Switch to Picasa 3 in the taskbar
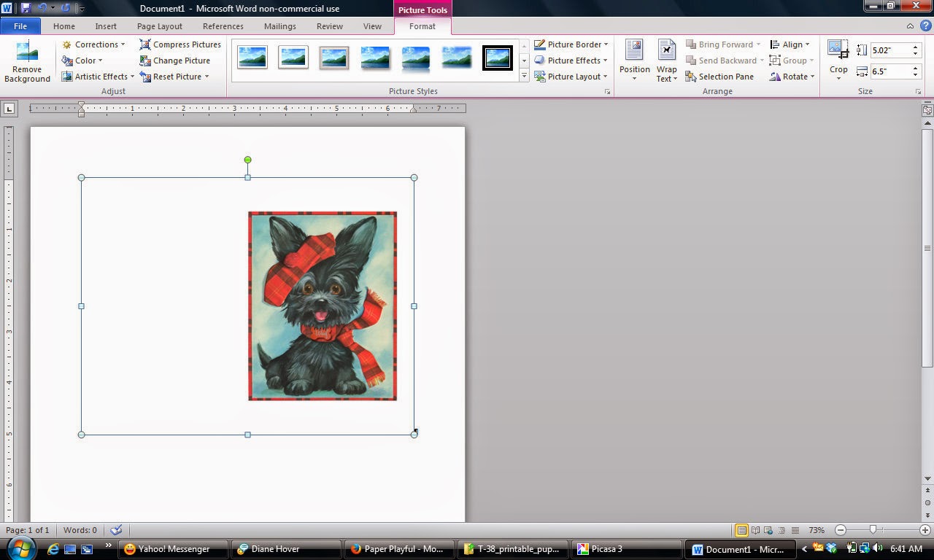The width and height of the screenshot is (934, 560). (x=625, y=549)
